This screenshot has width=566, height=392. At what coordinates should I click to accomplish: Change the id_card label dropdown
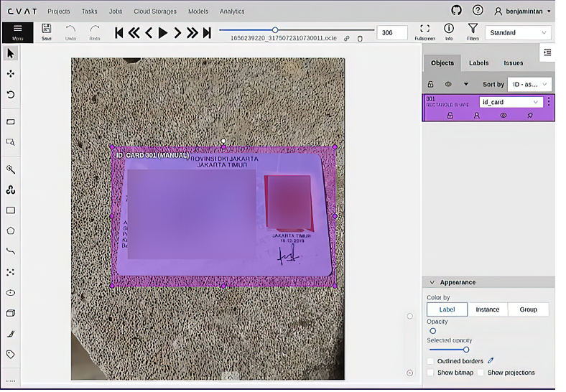(x=511, y=102)
